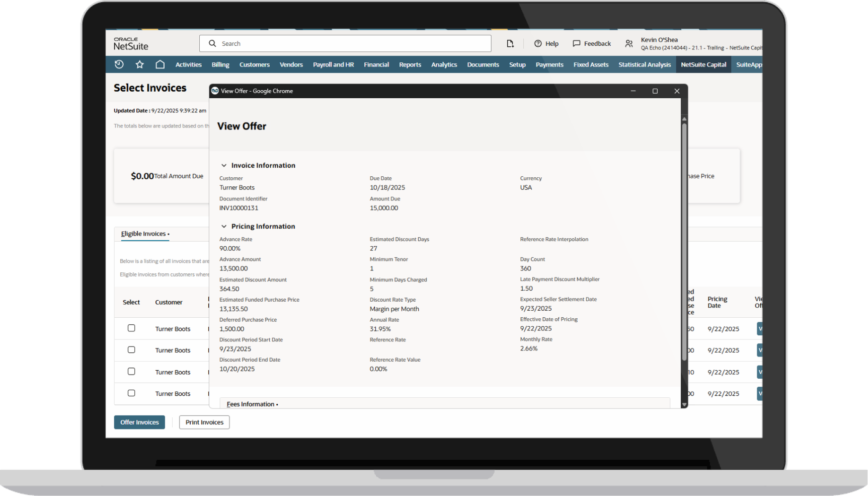Viewport: 868px width, 496px height.
Task: Expand the Fees Information section
Action: click(252, 404)
